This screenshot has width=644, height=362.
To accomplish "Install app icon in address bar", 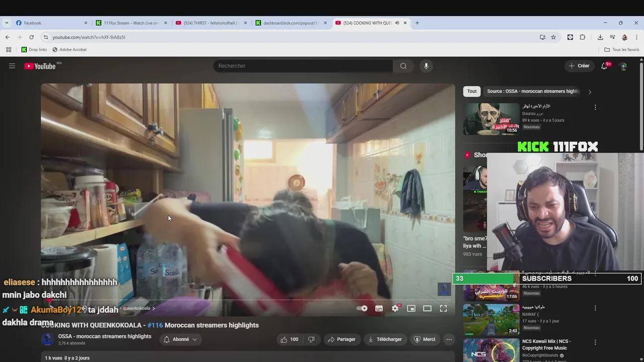I will 542,37.
